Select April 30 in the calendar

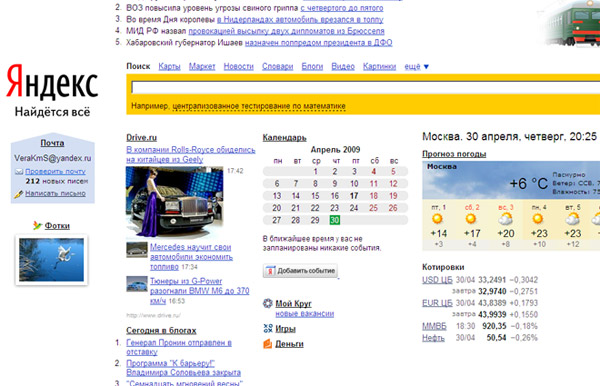coord(335,220)
